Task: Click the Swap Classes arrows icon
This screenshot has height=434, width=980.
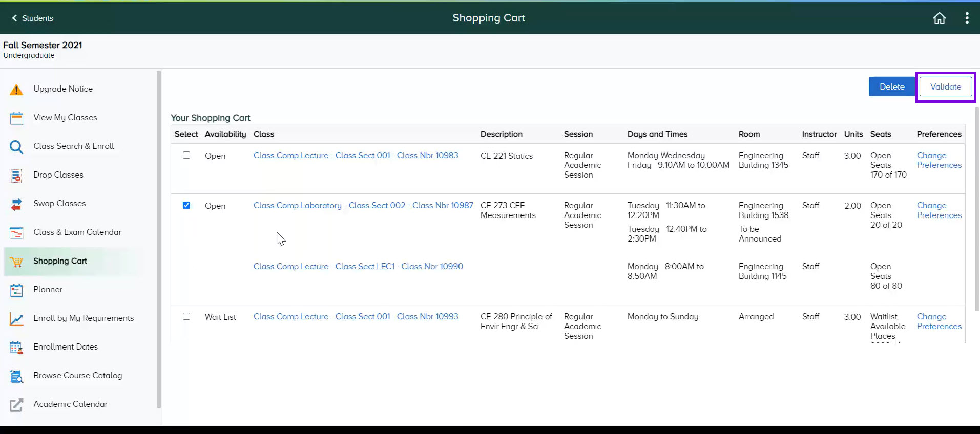Action: click(16, 204)
